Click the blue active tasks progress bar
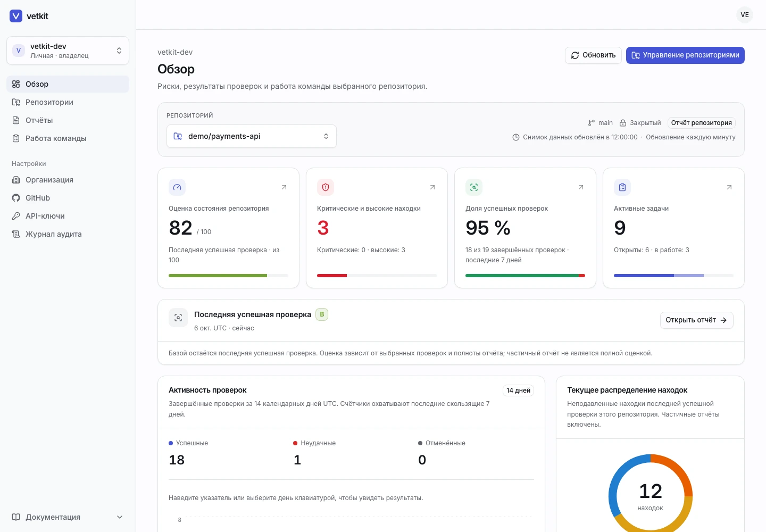This screenshot has height=532, width=766. click(x=673, y=276)
